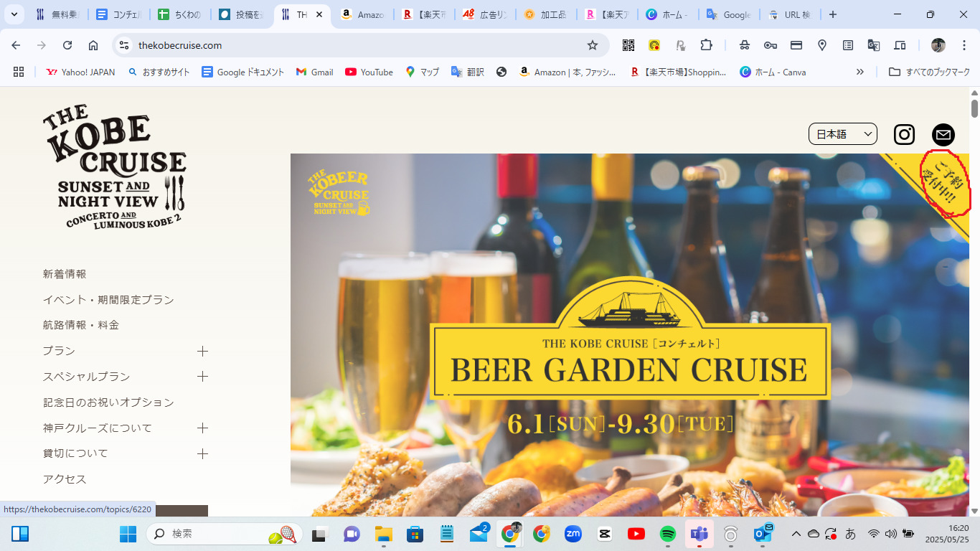Click the incognito-style extension icon
The image size is (980, 551).
pos(745,45)
